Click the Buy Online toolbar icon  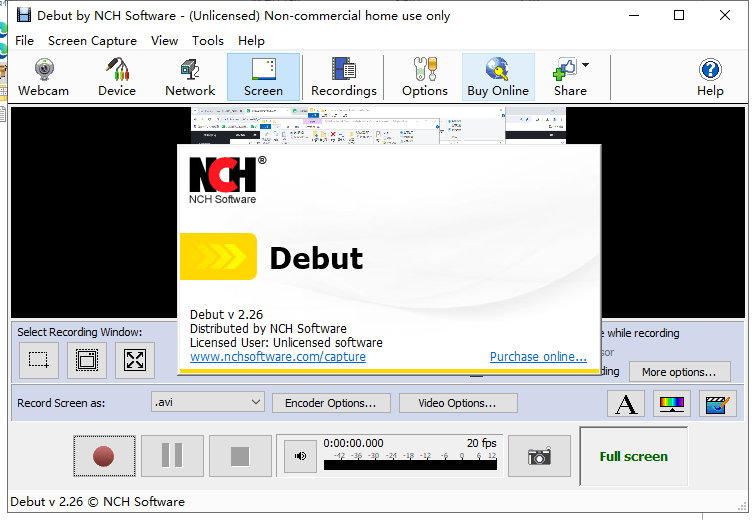[498, 77]
